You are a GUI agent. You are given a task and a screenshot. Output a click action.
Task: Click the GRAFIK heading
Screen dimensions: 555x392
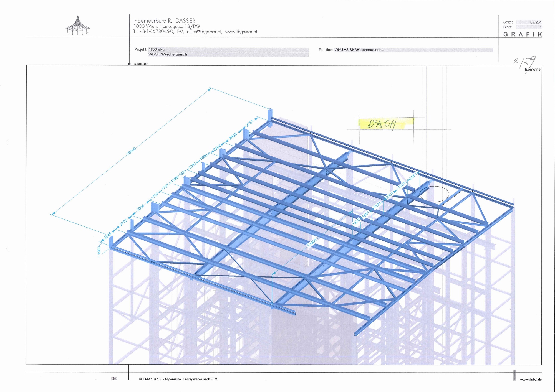tap(522, 34)
